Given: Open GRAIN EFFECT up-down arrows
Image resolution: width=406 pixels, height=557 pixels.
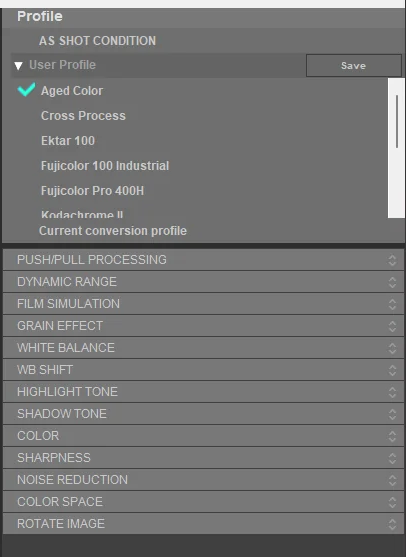Looking at the screenshot, I should 392,326.
